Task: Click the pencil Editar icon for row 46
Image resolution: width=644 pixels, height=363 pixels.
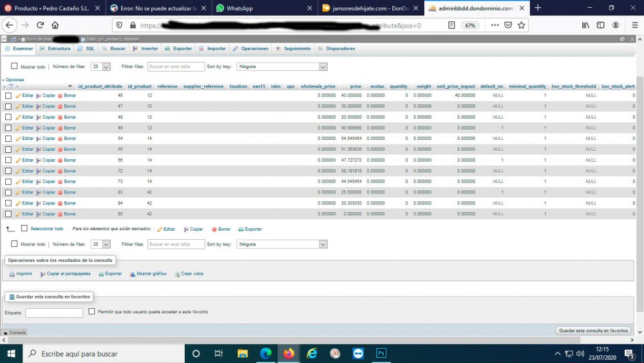Action: [x=18, y=96]
